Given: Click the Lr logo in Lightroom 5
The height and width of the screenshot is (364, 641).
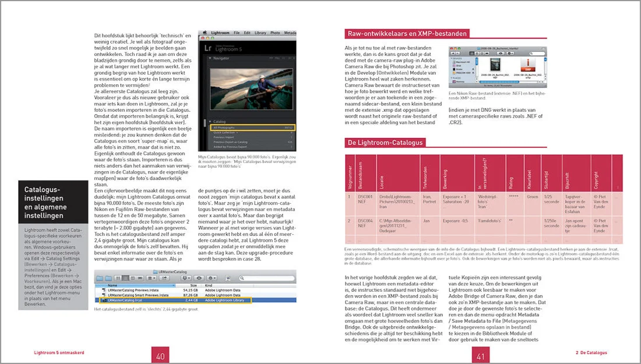Looking at the screenshot, I should pyautogui.click(x=207, y=48).
